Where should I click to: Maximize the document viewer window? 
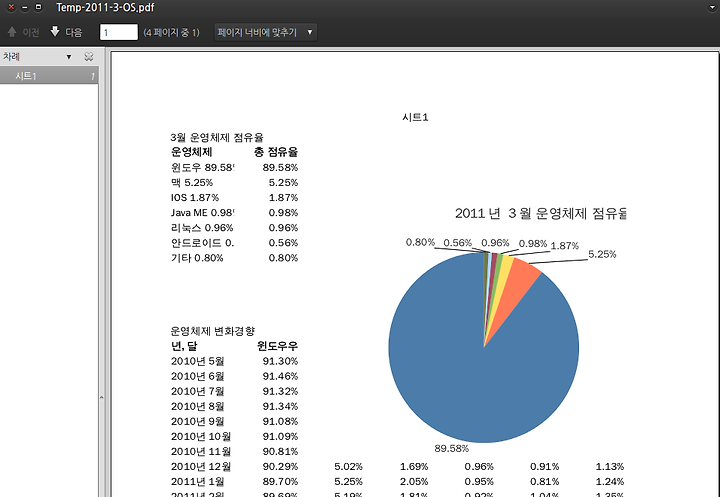39,7
